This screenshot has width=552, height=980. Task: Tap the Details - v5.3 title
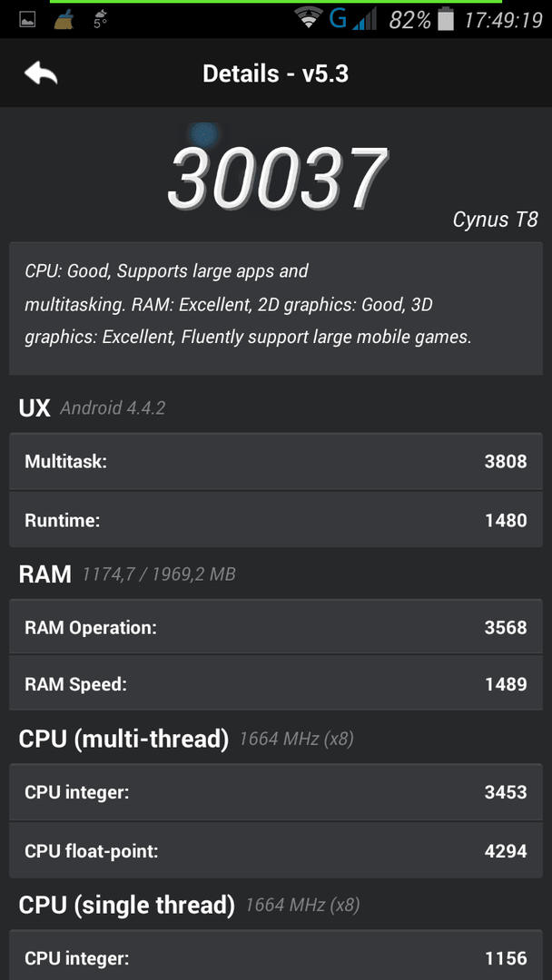coord(276,73)
